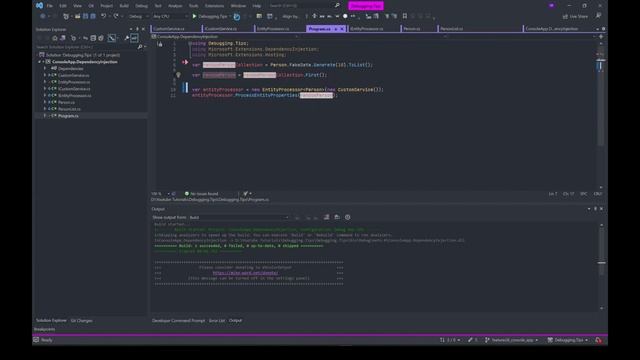This screenshot has width=640, height=360.
Task: Click the green Start Debugging play icon
Action: pos(194,16)
